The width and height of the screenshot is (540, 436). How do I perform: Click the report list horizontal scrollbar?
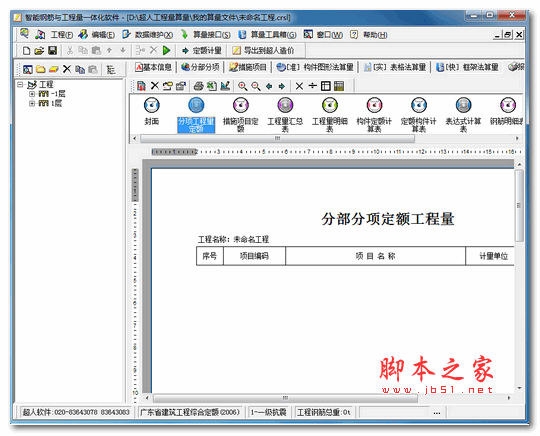[x=278, y=138]
